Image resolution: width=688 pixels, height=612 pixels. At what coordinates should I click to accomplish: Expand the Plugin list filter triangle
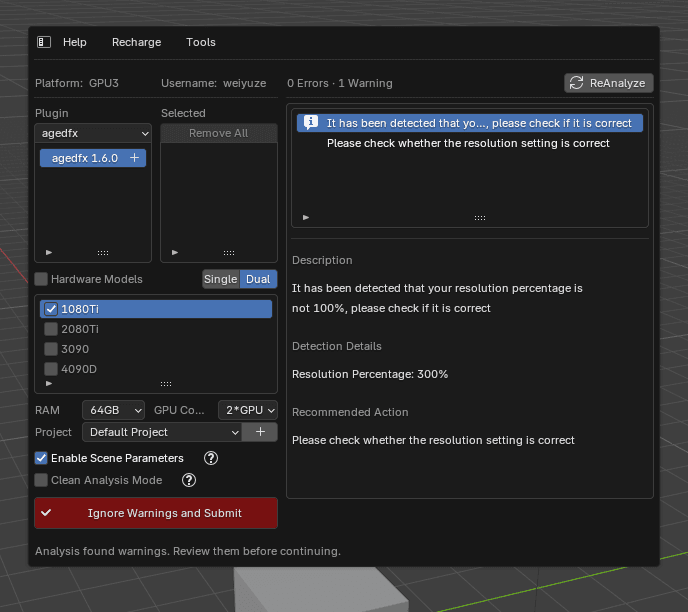pos(49,252)
